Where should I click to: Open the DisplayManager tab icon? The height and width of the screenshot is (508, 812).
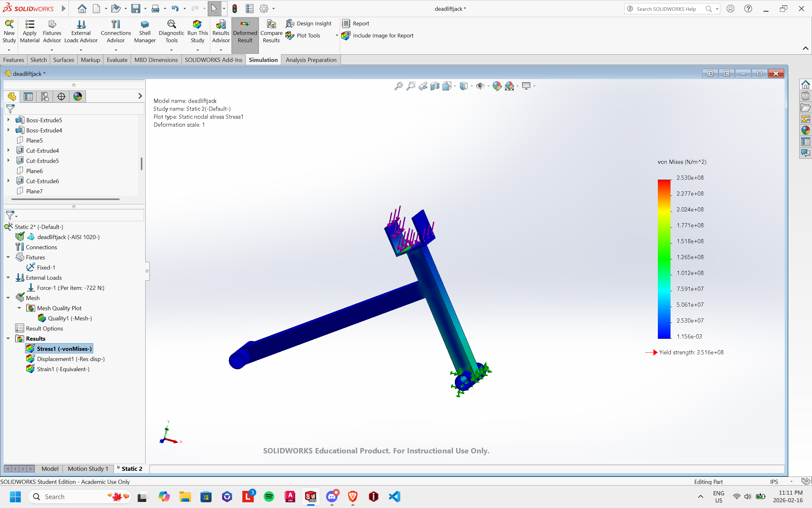pyautogui.click(x=77, y=97)
